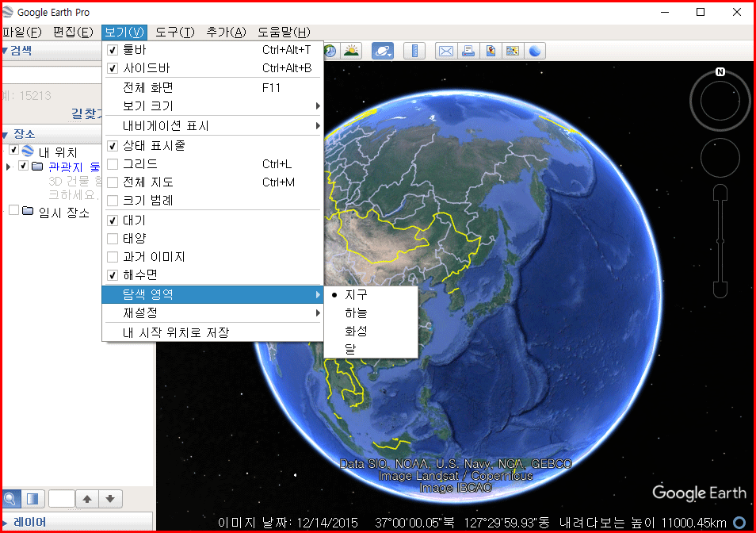Expand the 관광지 둘러보기 folder arrow
756x533 pixels.
pos(8,167)
